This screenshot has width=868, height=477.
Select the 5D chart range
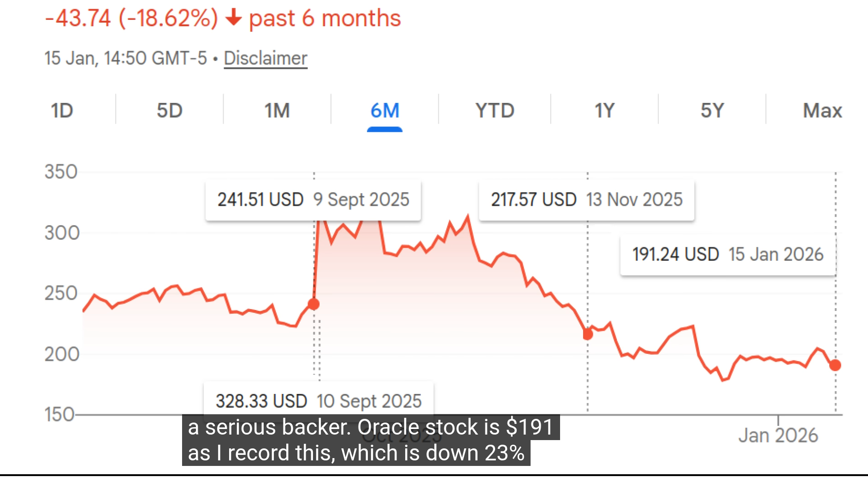170,111
